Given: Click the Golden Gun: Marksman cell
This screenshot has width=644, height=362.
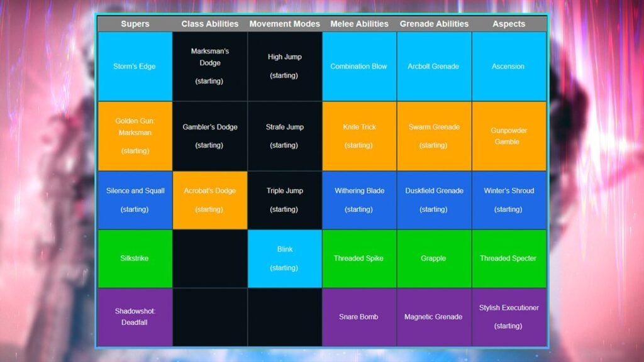Looking at the screenshot, I should pyautogui.click(x=135, y=135).
